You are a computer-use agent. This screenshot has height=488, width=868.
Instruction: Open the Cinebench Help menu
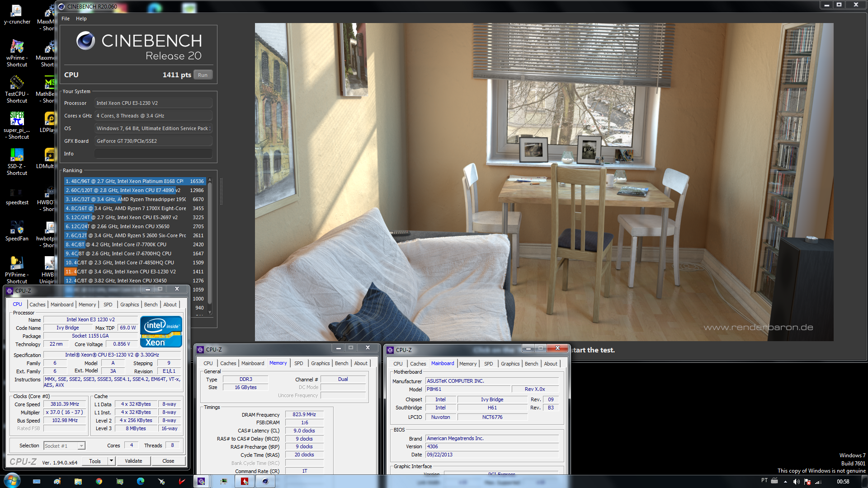(81, 19)
